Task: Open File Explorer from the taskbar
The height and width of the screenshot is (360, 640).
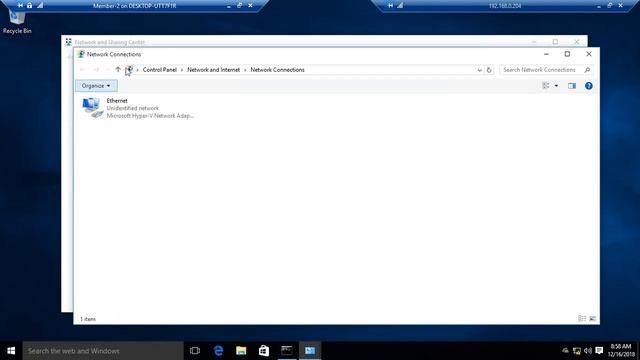Action: coord(241,351)
